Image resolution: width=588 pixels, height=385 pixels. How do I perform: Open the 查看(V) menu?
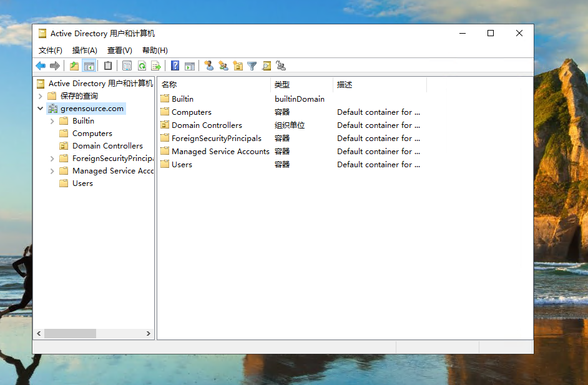pyautogui.click(x=120, y=51)
